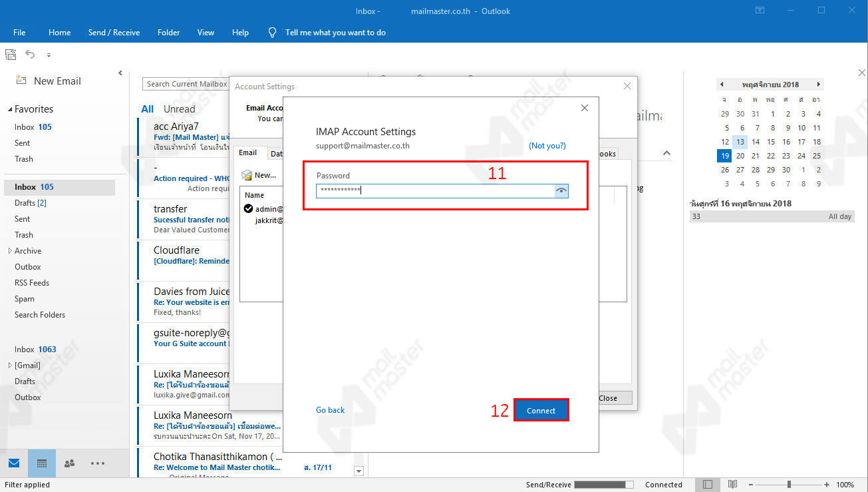Open dropdown arrow on Chotika message
868x492 pixels.
pos(359,471)
